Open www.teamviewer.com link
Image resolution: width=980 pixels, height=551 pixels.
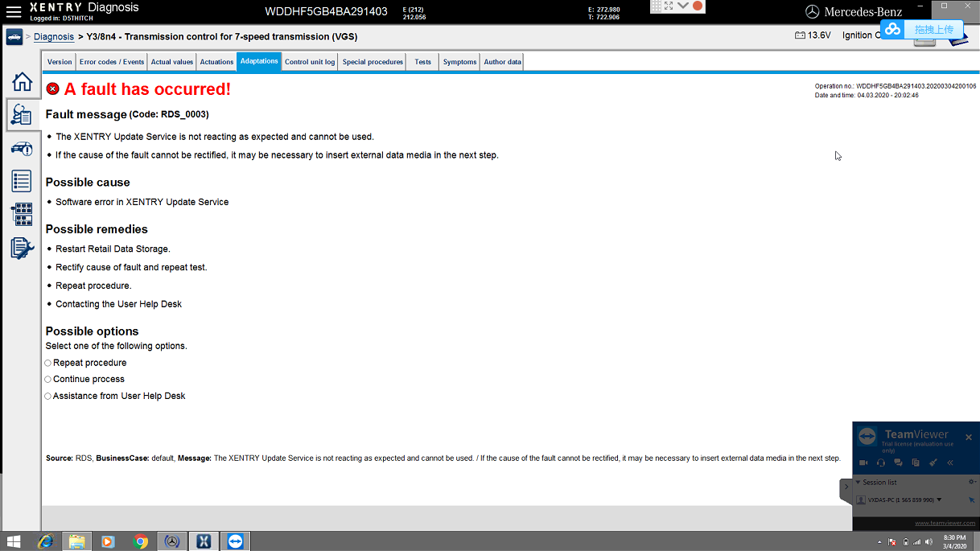945,523
